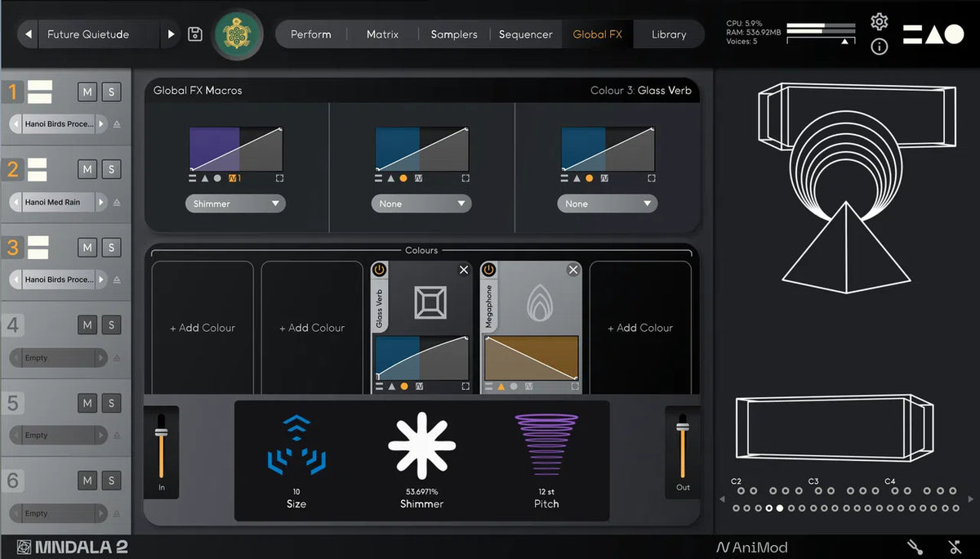
Task: Remove the Glass Verb colour module
Action: coord(464,270)
